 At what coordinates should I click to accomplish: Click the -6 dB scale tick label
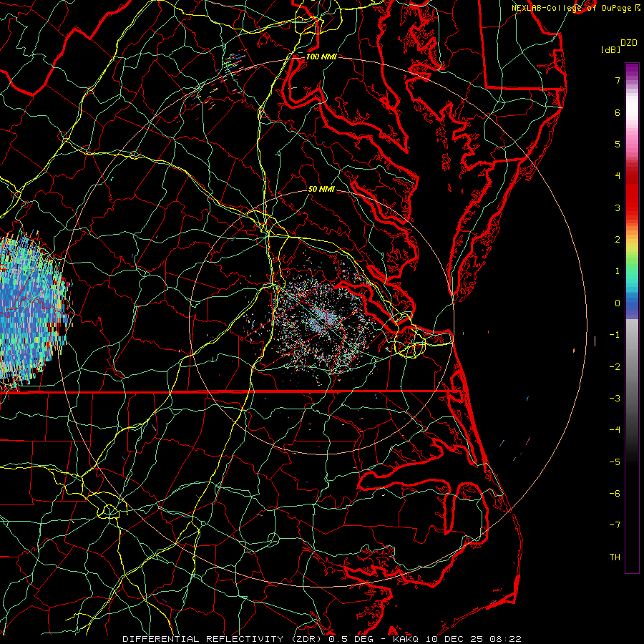pyautogui.click(x=615, y=494)
